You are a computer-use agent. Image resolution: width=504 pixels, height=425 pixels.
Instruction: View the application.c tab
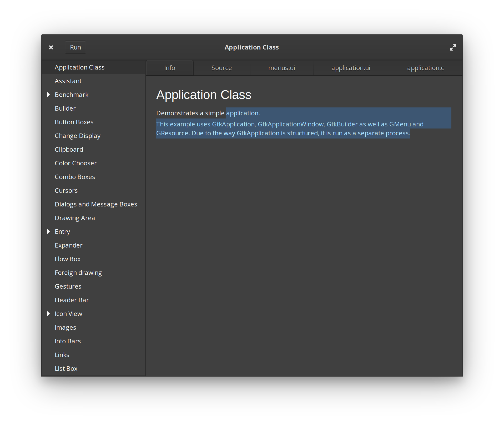tap(425, 68)
